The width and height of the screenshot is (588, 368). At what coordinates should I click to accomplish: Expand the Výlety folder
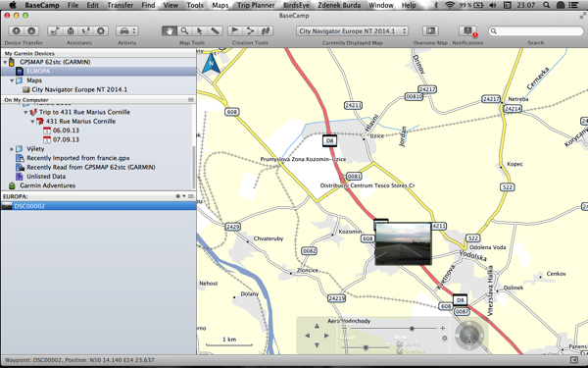(x=12, y=149)
